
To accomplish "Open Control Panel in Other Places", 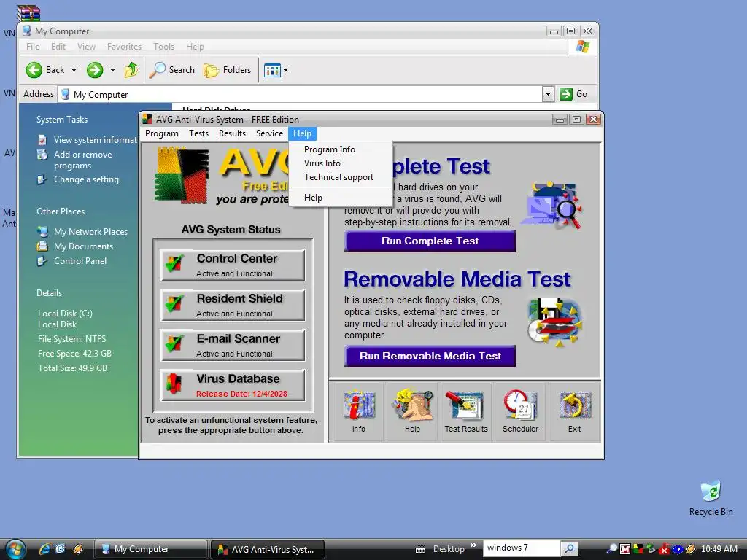I will tap(80, 261).
